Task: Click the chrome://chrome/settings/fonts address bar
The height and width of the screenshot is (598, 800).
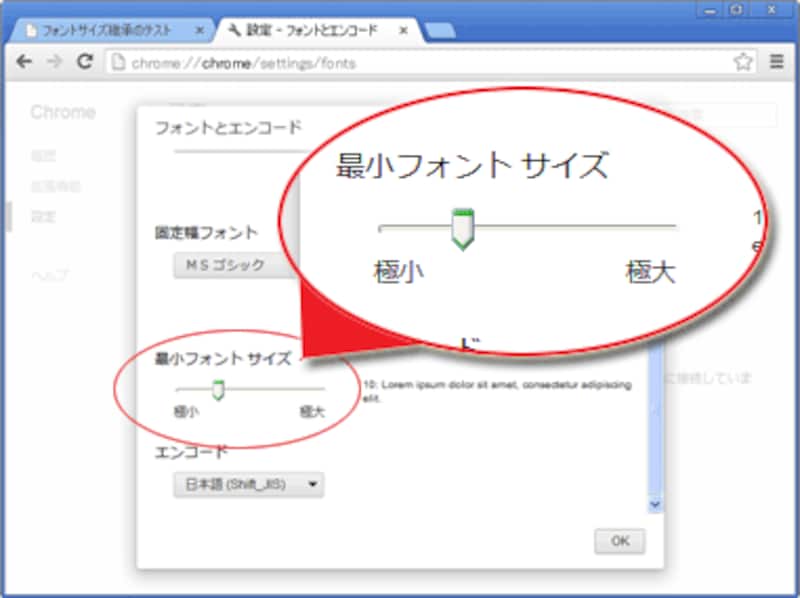Action: [431, 63]
